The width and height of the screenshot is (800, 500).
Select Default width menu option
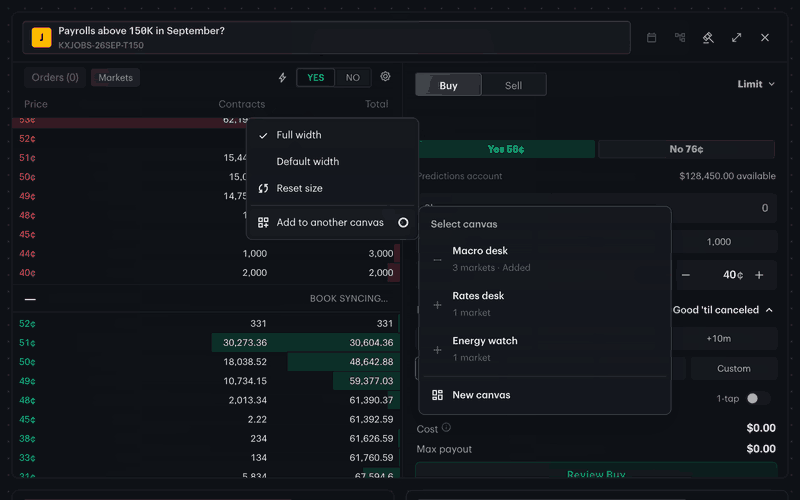point(332,161)
